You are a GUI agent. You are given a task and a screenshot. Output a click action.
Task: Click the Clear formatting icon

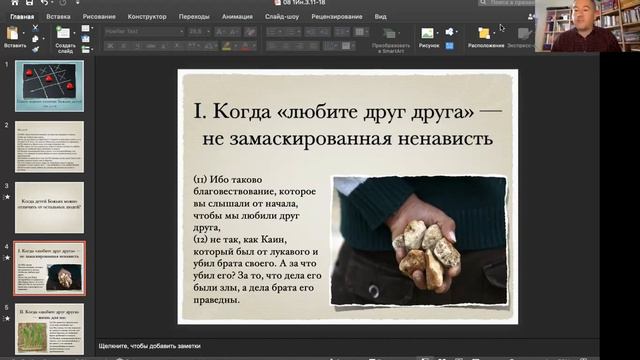[x=250, y=31]
